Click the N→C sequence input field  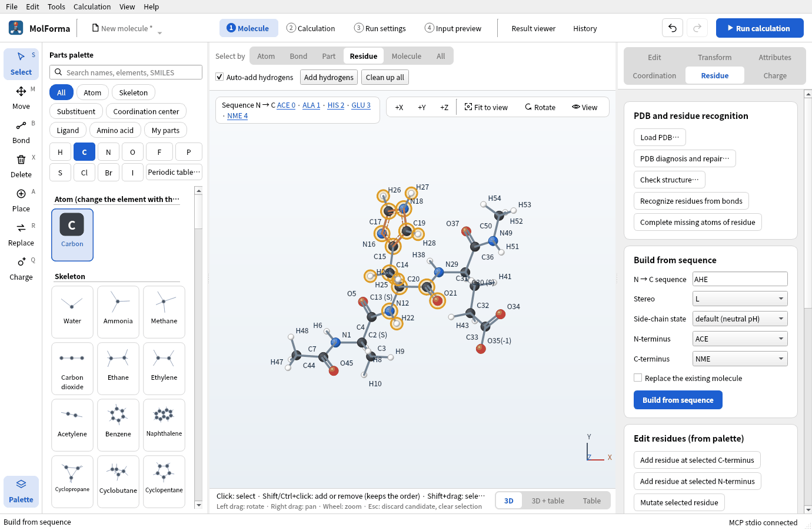[x=740, y=279]
